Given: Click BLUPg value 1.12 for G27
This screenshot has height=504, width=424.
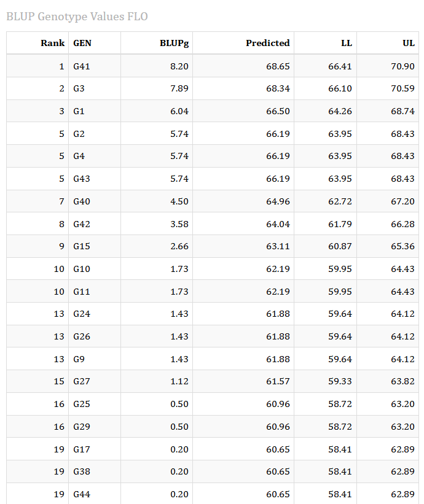Looking at the screenshot, I should 179,381.
